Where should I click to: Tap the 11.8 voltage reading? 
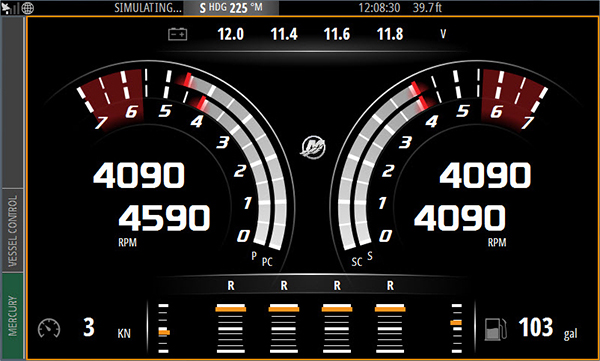[x=390, y=34]
